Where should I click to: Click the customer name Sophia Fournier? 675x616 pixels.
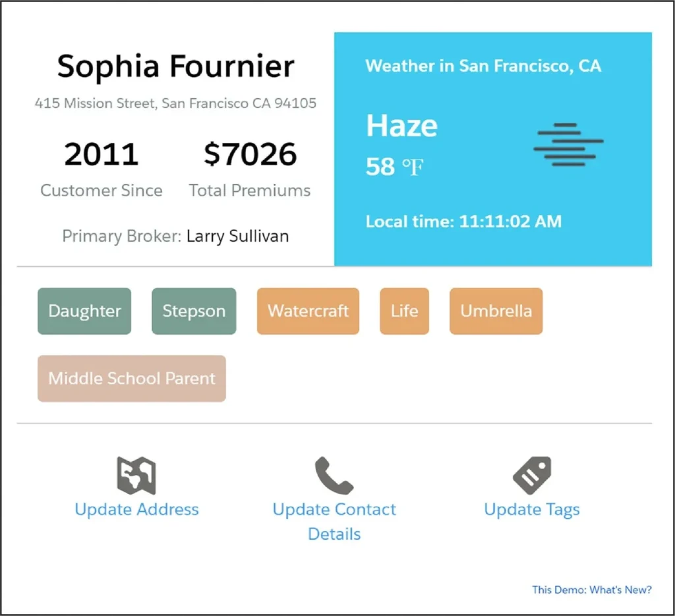[175, 67]
